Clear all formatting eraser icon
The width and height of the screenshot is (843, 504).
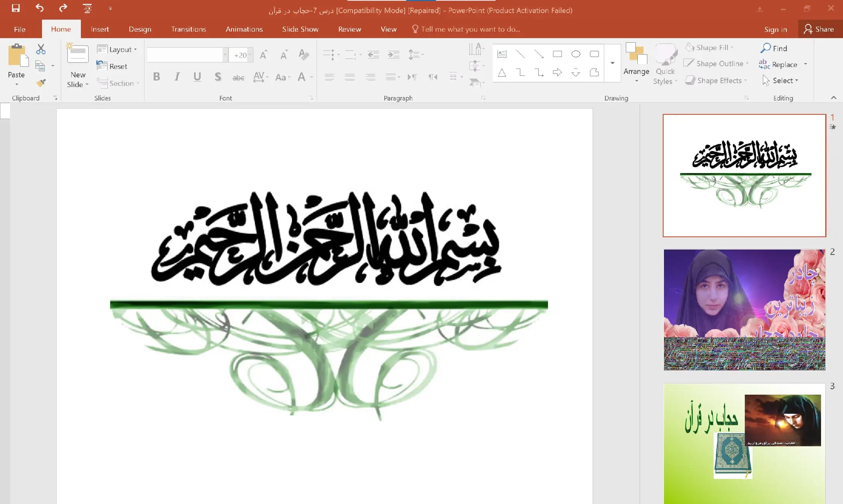pos(304,55)
